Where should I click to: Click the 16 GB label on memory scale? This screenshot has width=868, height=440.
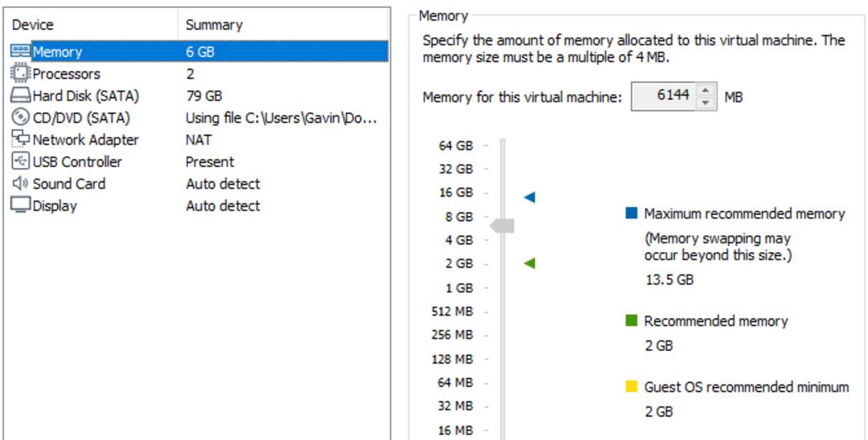point(457,193)
